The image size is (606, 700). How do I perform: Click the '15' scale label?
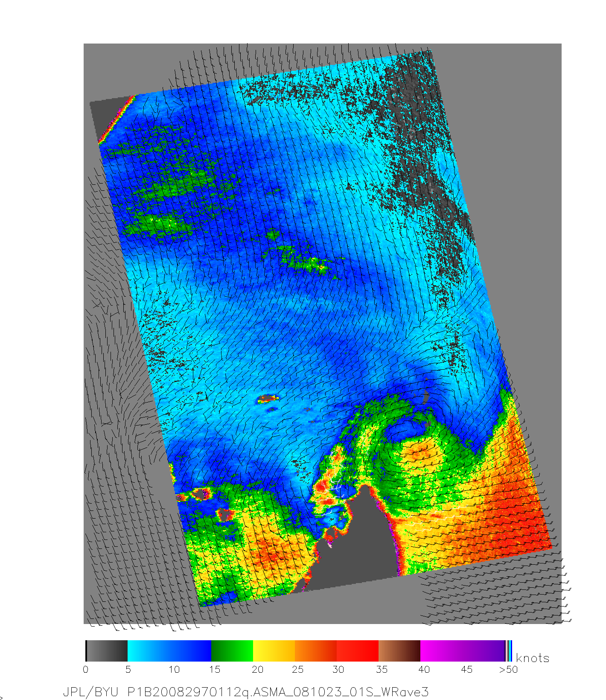(215, 669)
